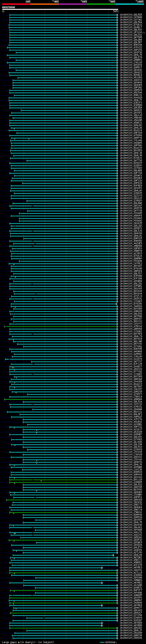Select hit label UniRef100_Q6T5H5
146x644 pixels.
coord(131,37)
